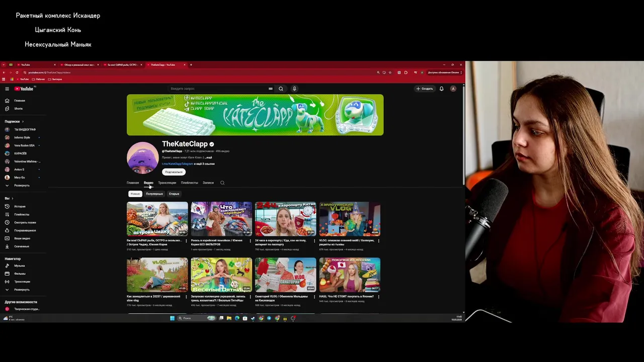Viewport: 644px width, 362px height.
Task: Go back with browser back arrow
Action: point(4,72)
